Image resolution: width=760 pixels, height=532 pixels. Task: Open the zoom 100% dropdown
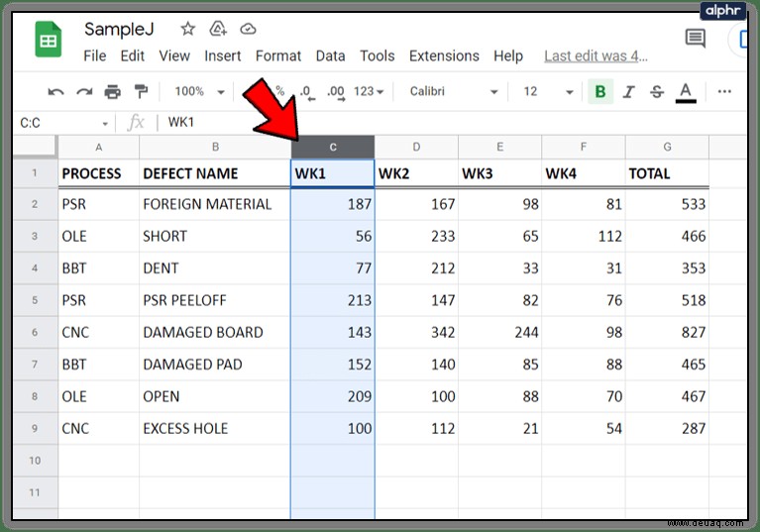pos(200,91)
